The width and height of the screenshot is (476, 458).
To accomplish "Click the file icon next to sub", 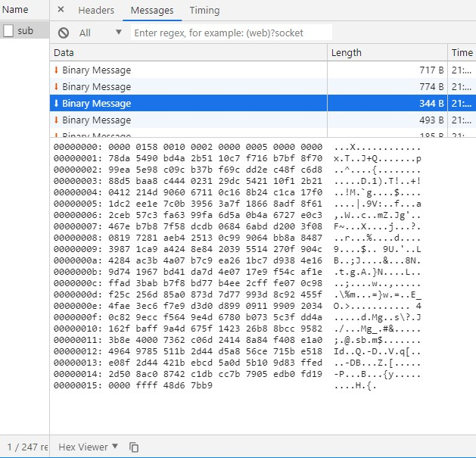I will coord(8,31).
